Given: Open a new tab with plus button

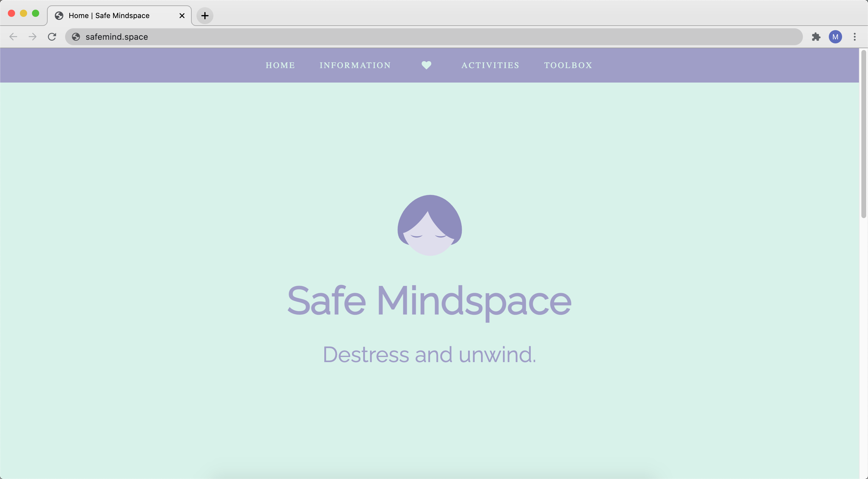Looking at the screenshot, I should [205, 15].
